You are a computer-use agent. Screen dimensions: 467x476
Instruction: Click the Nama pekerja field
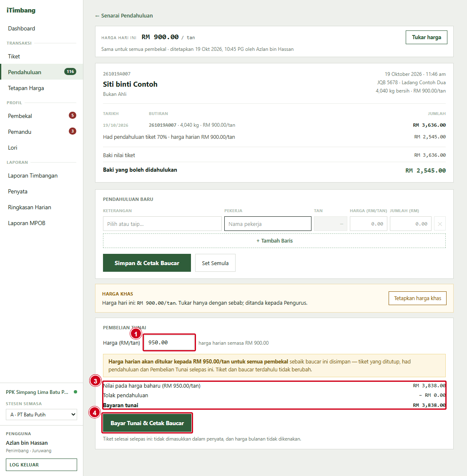(268, 224)
